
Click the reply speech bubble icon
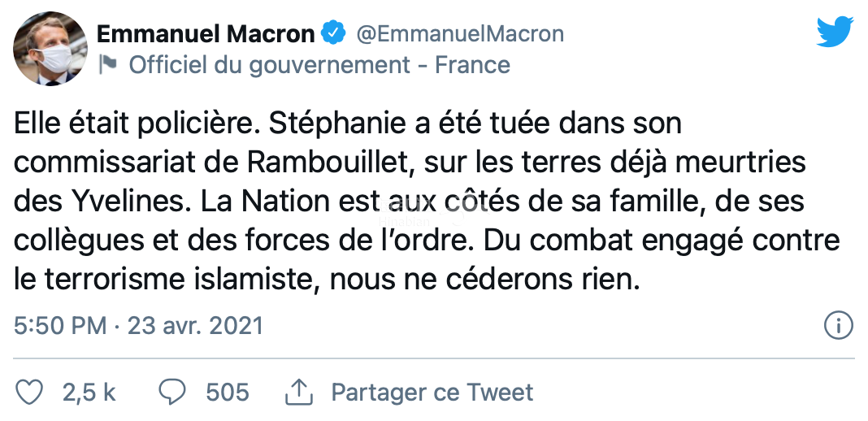(171, 393)
